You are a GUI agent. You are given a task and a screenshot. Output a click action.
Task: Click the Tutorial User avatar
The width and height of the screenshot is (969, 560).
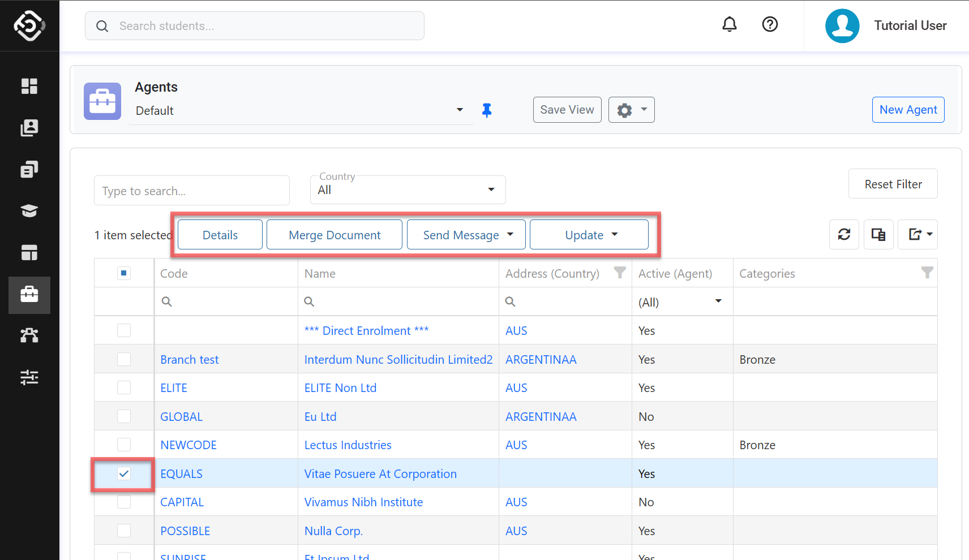842,25
